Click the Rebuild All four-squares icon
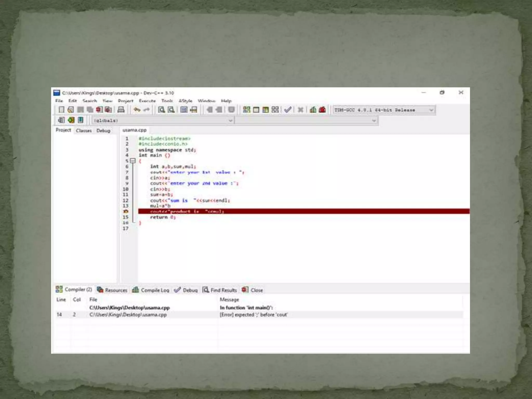 click(x=275, y=110)
